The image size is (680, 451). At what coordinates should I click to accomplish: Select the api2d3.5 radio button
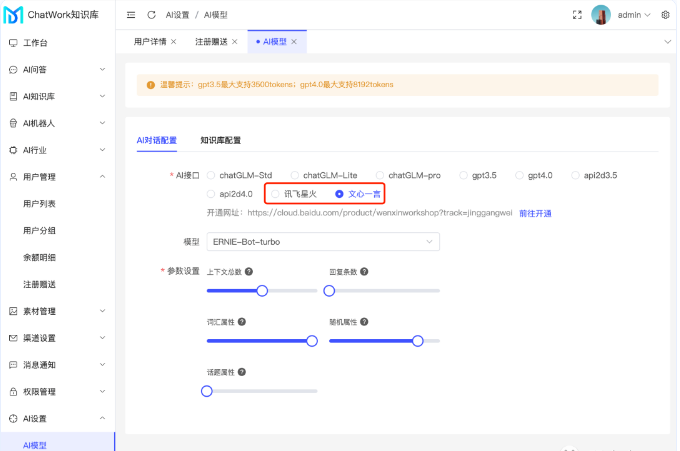click(x=575, y=175)
